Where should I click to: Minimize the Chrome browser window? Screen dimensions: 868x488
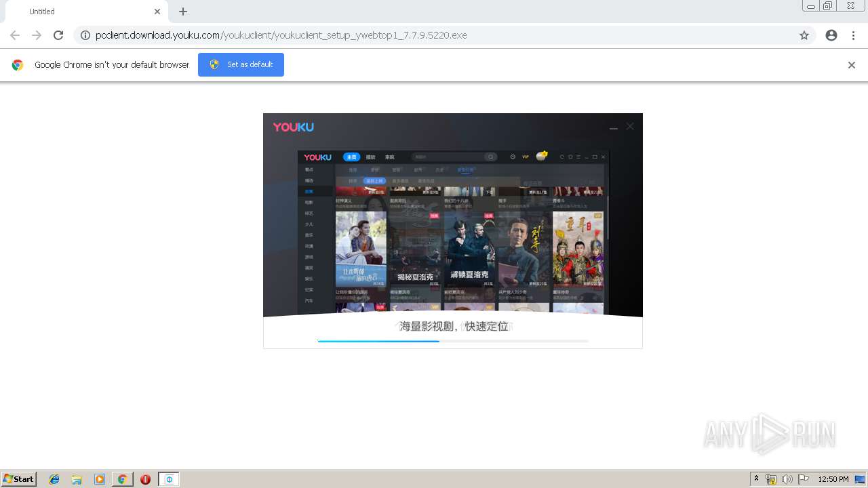(x=811, y=6)
